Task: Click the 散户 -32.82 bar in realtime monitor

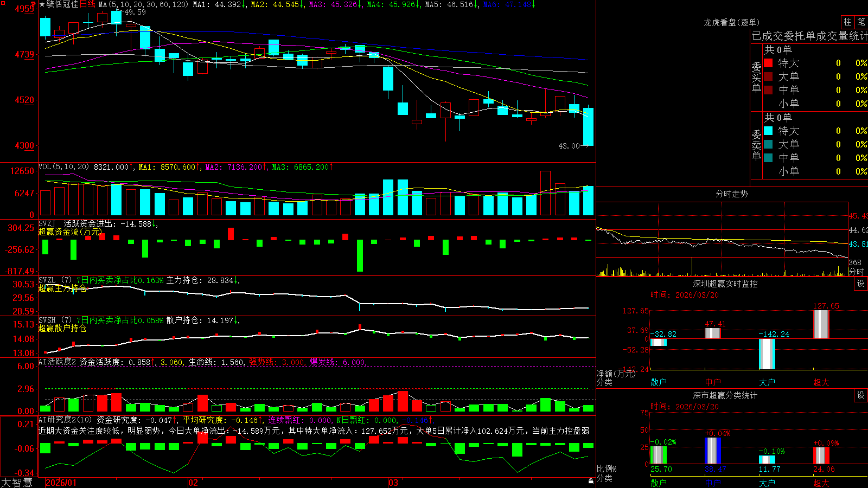Action: [x=659, y=342]
